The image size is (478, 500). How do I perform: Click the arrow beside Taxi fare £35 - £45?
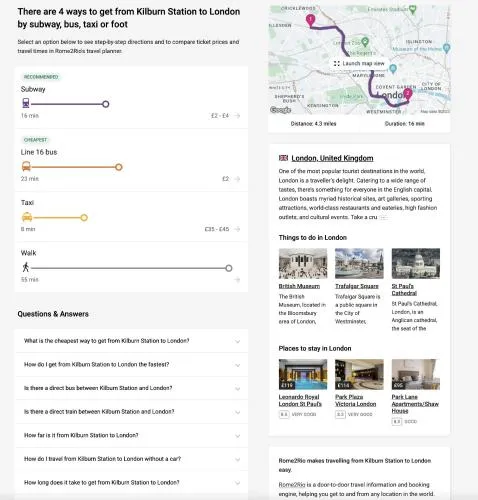coord(237,229)
